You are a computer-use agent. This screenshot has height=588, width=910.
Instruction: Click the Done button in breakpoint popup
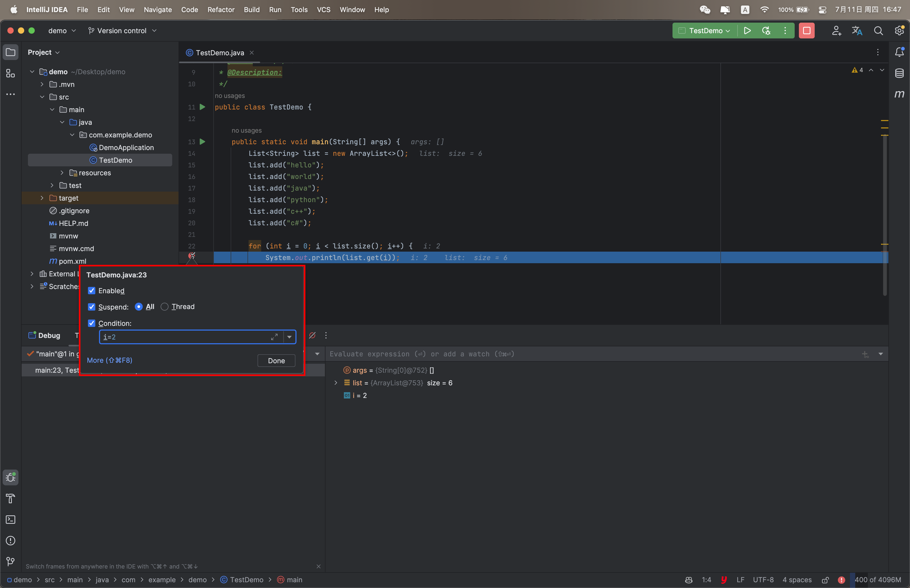(x=276, y=360)
